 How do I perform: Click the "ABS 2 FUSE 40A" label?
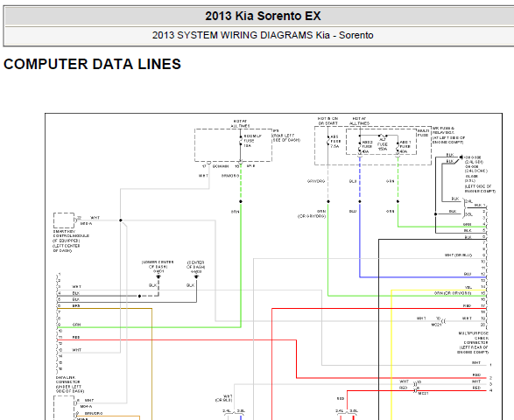(367, 147)
